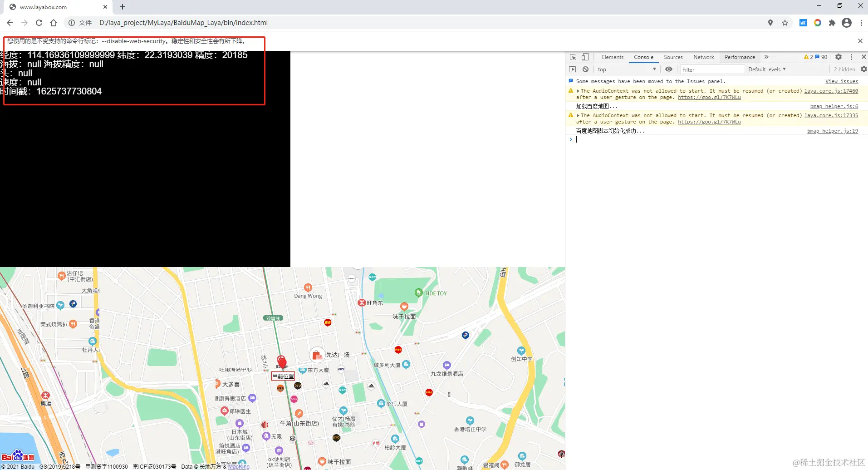
Task: Show the console sidebar
Action: [573, 69]
